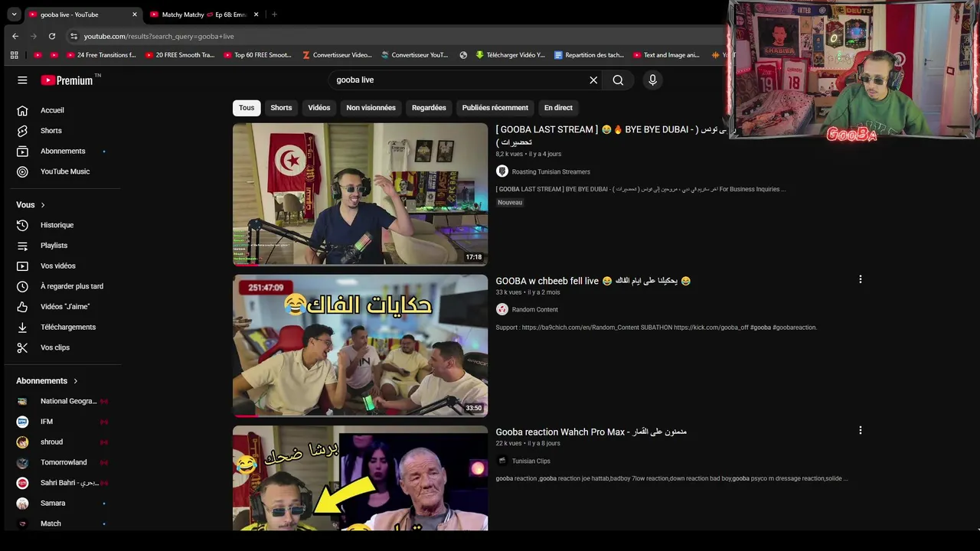Close the gooba live YouTube tab
Screen dimensions: 980x551
[x=135, y=15]
